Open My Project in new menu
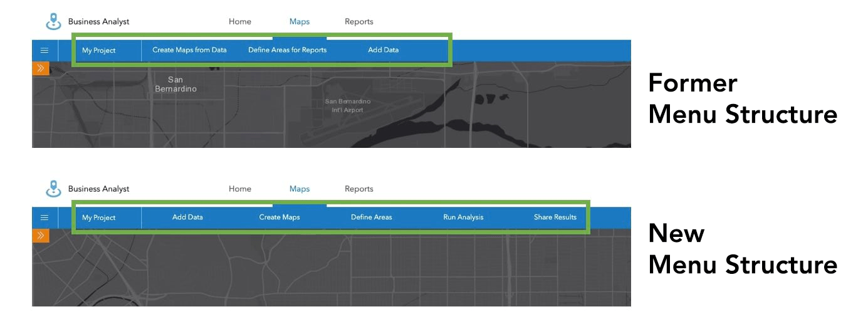The height and width of the screenshot is (319, 868). point(99,217)
